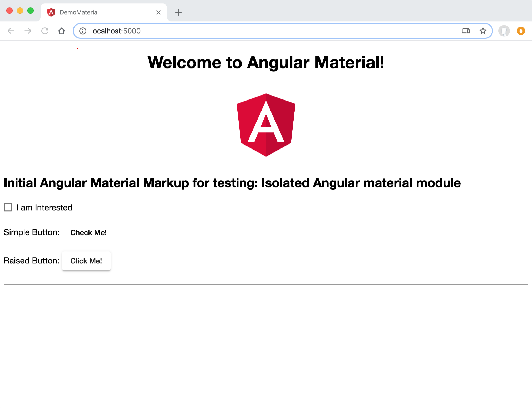
Task: Bookmark this page with star icon
Action: pos(483,31)
